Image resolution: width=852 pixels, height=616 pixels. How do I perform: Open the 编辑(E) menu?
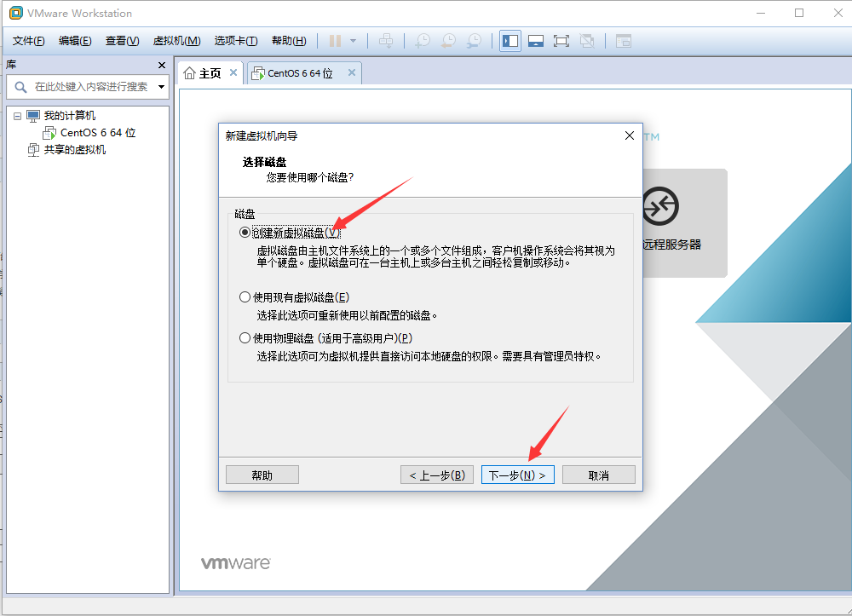75,41
